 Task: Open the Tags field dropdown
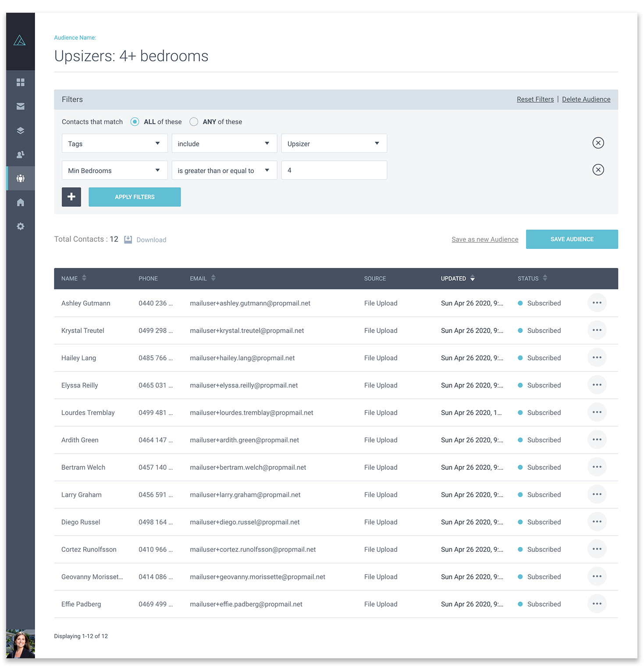[x=115, y=143]
